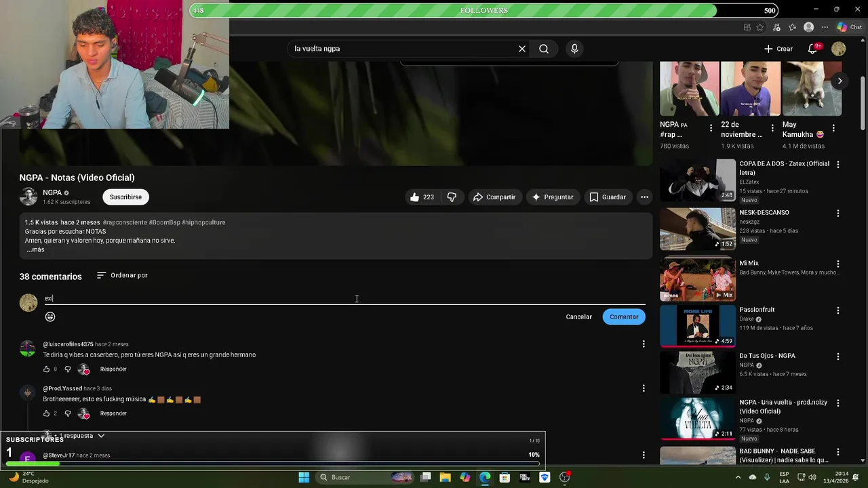Open Edge favorites list icon
Viewport: 868px width, 488px height.
[792, 27]
